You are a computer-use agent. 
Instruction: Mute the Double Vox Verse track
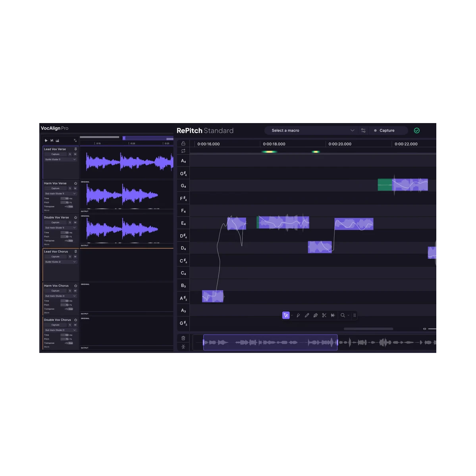coord(75,223)
